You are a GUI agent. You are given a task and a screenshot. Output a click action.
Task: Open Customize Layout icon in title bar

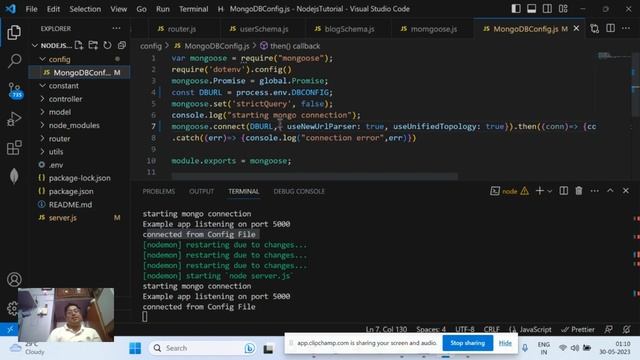[563, 9]
